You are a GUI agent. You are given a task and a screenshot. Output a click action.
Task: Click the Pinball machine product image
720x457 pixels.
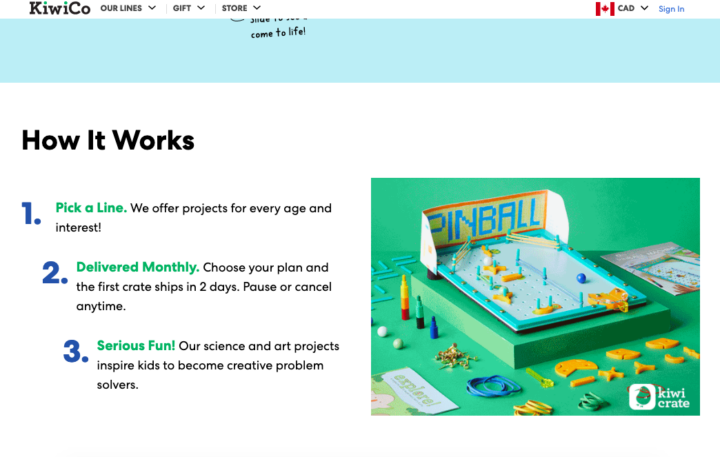(535, 297)
